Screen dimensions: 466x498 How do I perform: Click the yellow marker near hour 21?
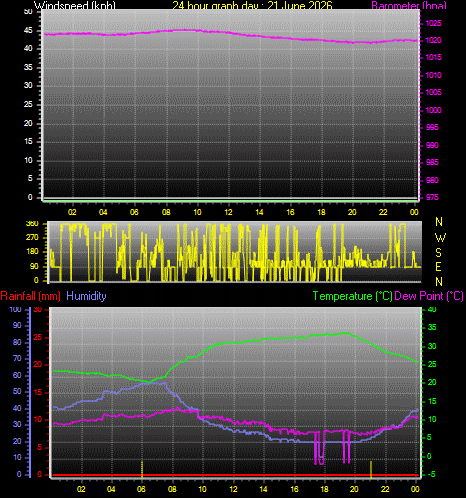(371, 469)
